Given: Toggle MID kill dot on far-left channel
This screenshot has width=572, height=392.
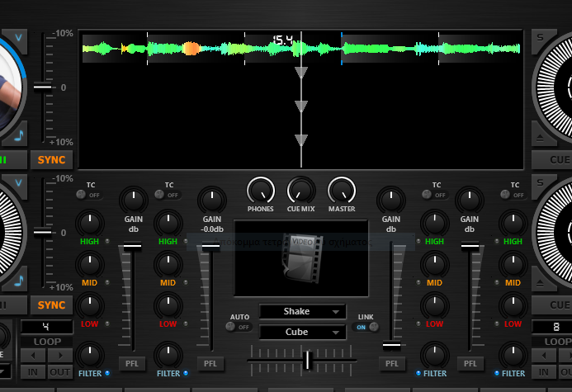Looking at the screenshot, I should click(107, 282).
